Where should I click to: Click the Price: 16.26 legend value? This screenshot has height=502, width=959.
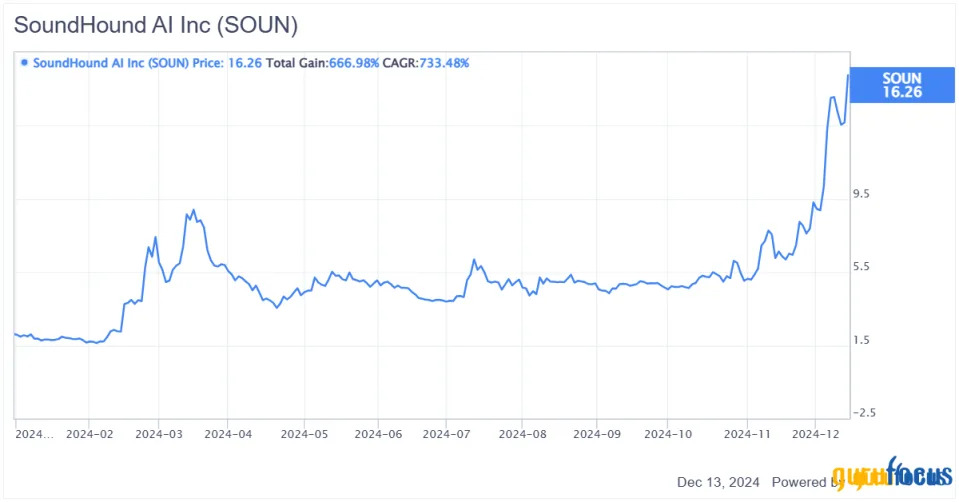click(227, 63)
